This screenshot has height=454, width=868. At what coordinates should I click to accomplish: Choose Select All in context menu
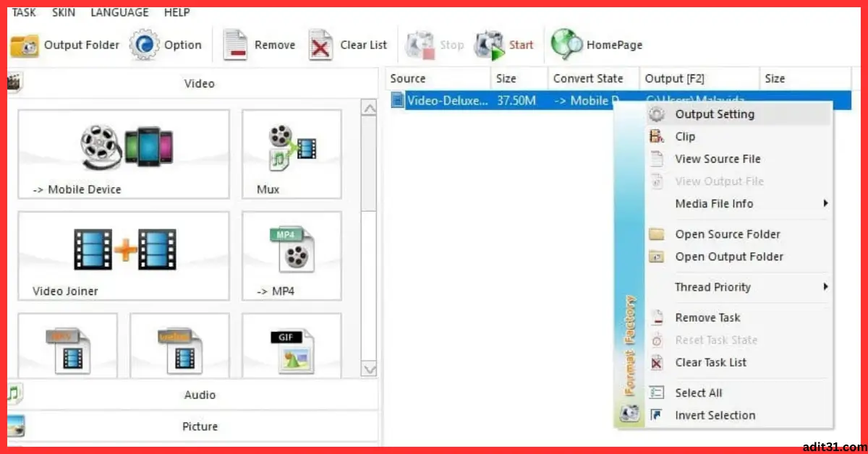click(x=738, y=393)
